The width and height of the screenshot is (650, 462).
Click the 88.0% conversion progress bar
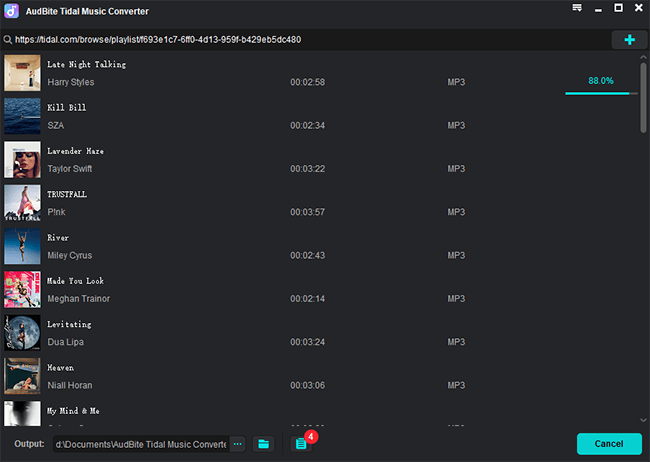600,93
